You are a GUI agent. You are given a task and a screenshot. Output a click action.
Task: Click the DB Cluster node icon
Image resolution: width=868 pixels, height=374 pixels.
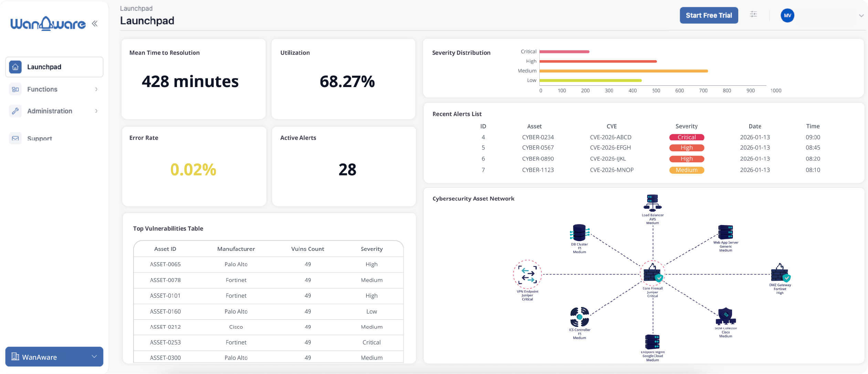pyautogui.click(x=580, y=233)
